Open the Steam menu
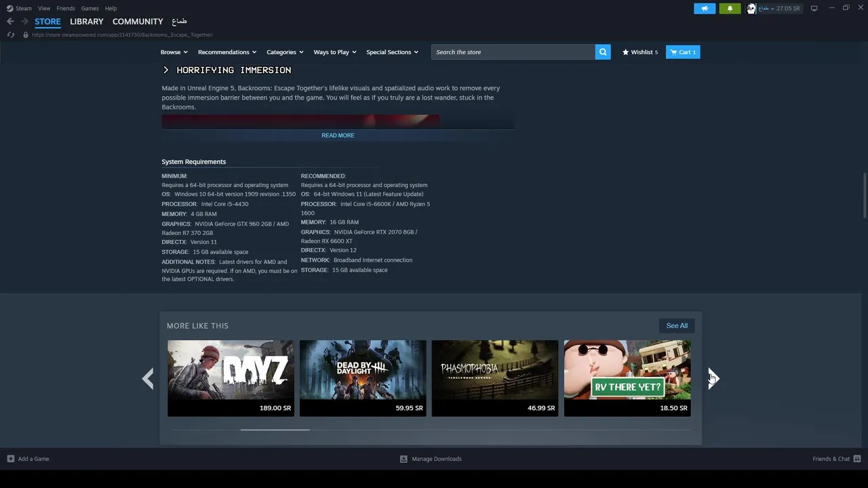Viewport: 868px width, 488px height. 24,8
